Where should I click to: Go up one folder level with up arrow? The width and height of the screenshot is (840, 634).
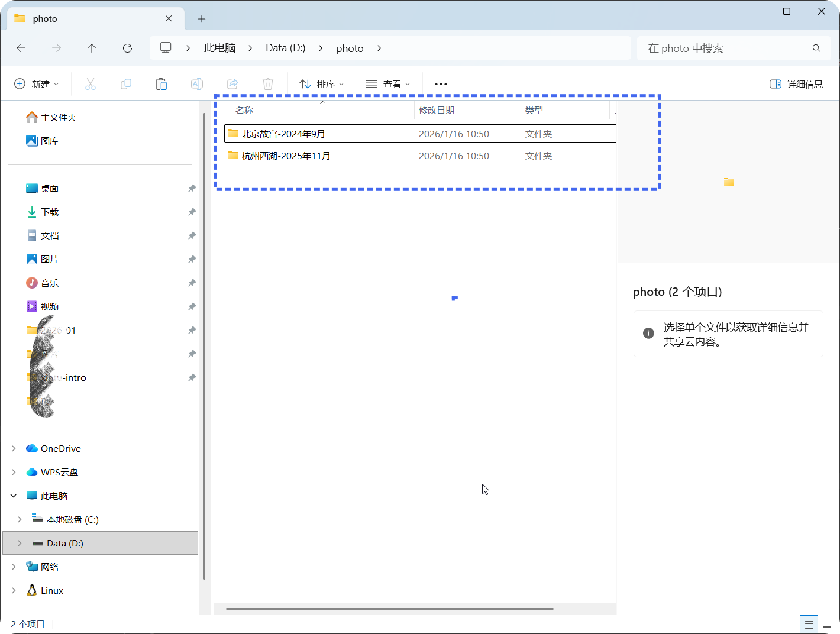click(x=92, y=48)
